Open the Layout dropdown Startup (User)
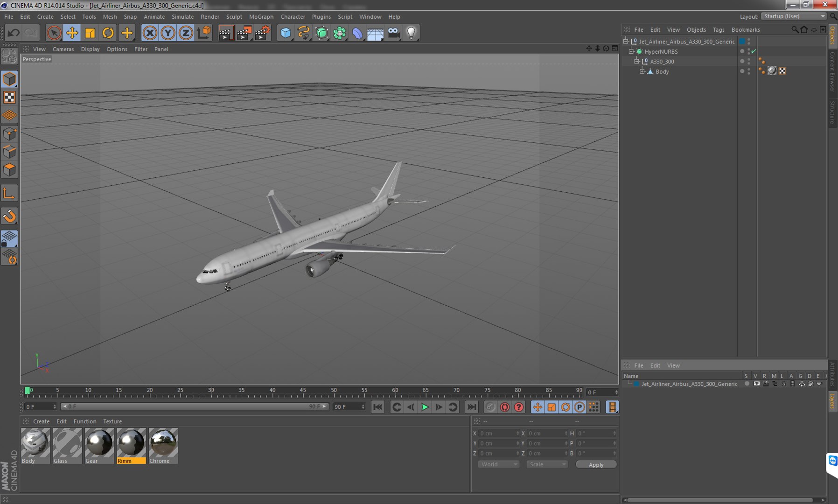The height and width of the screenshot is (504, 838). pyautogui.click(x=794, y=16)
